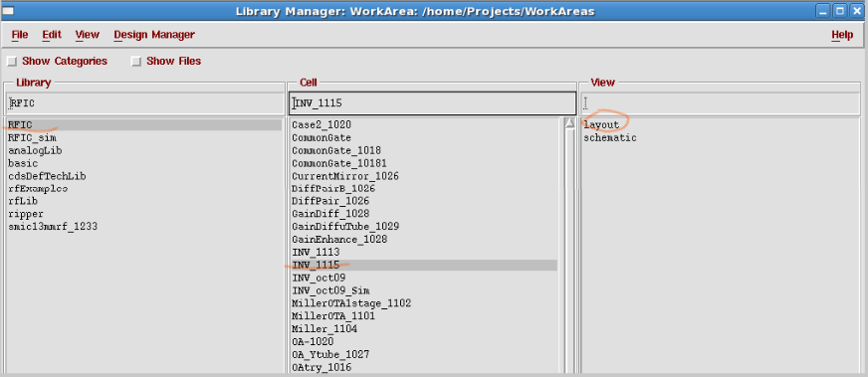Open the Help menu

pos(842,35)
